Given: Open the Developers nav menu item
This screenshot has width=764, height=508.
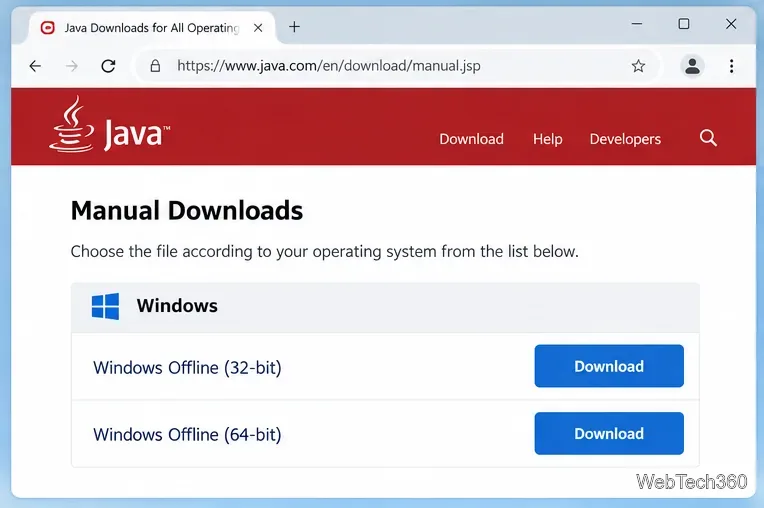Looking at the screenshot, I should 625,139.
